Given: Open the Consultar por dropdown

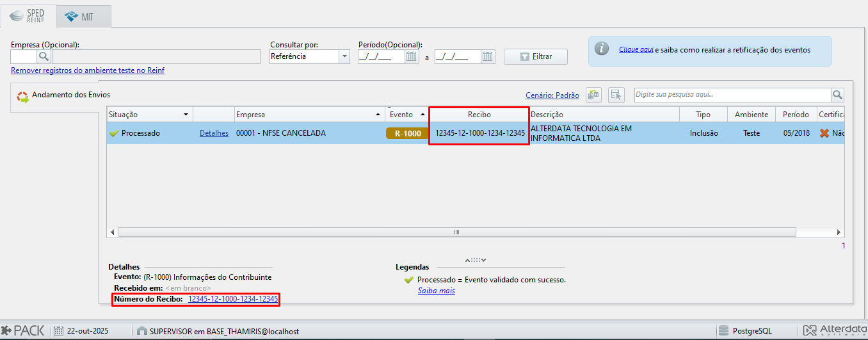Looking at the screenshot, I should 344,56.
